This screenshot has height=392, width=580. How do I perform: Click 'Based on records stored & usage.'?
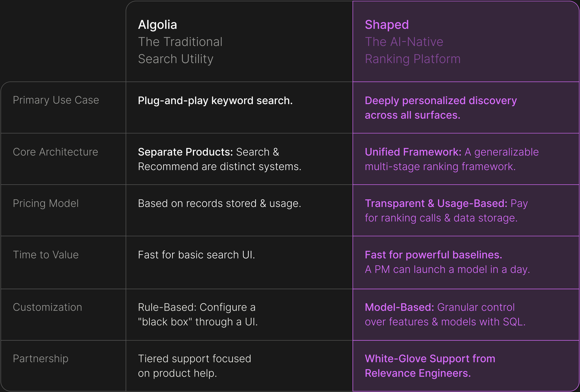click(220, 203)
